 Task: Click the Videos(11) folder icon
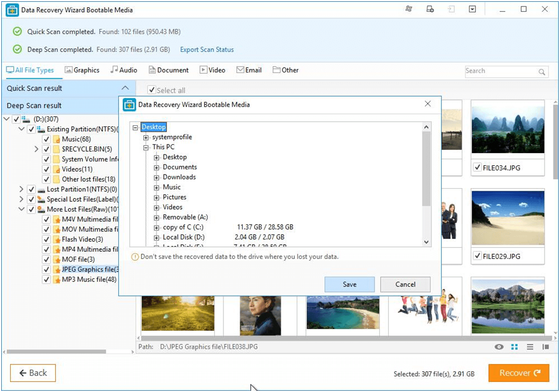56,169
